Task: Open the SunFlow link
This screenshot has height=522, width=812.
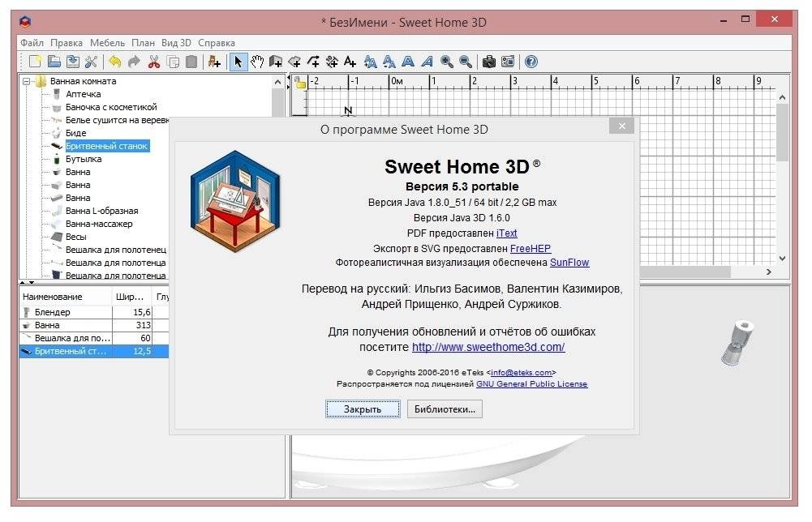Action: [569, 263]
